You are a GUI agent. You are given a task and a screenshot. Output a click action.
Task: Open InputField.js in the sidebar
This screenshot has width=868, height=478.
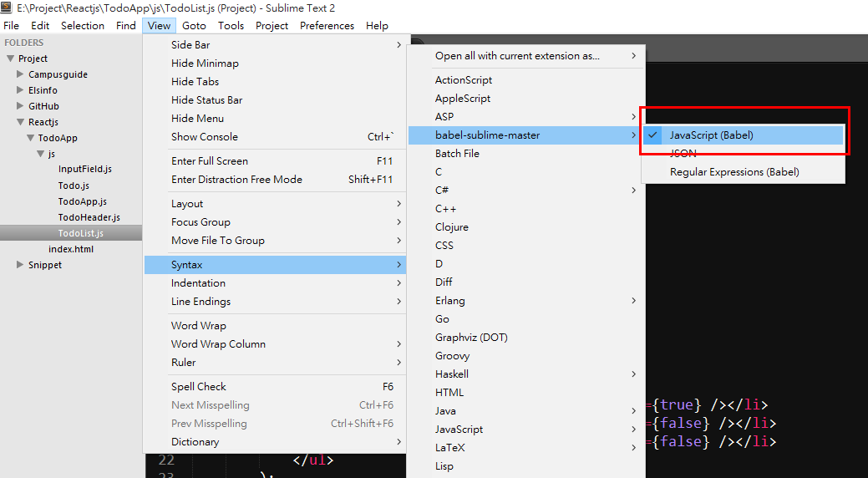pyautogui.click(x=84, y=169)
